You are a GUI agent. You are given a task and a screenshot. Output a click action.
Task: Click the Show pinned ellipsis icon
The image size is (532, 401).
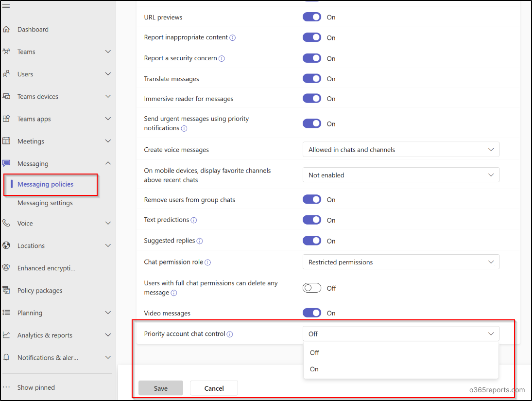pos(6,387)
